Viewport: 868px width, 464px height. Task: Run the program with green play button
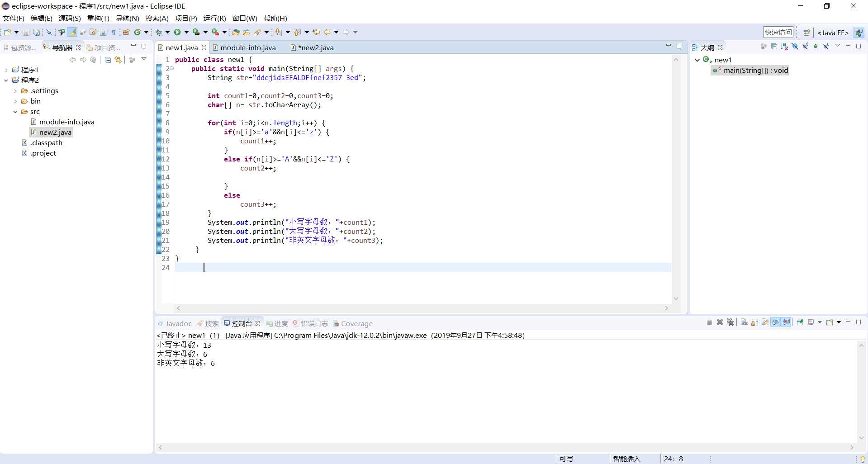click(177, 32)
